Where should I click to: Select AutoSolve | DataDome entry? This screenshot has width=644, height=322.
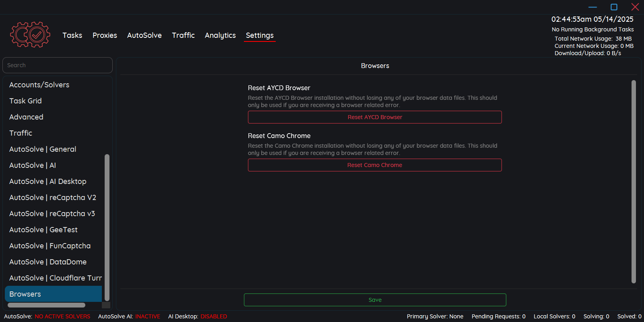point(54,262)
